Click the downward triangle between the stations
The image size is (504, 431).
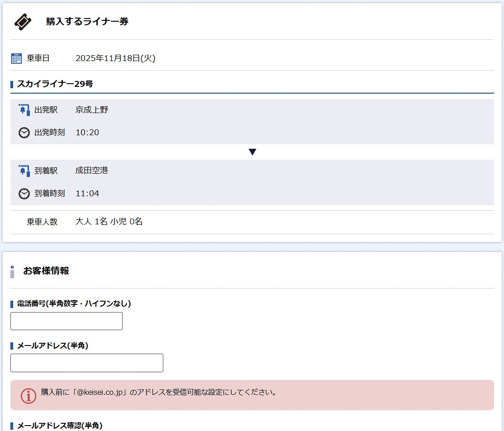[252, 152]
